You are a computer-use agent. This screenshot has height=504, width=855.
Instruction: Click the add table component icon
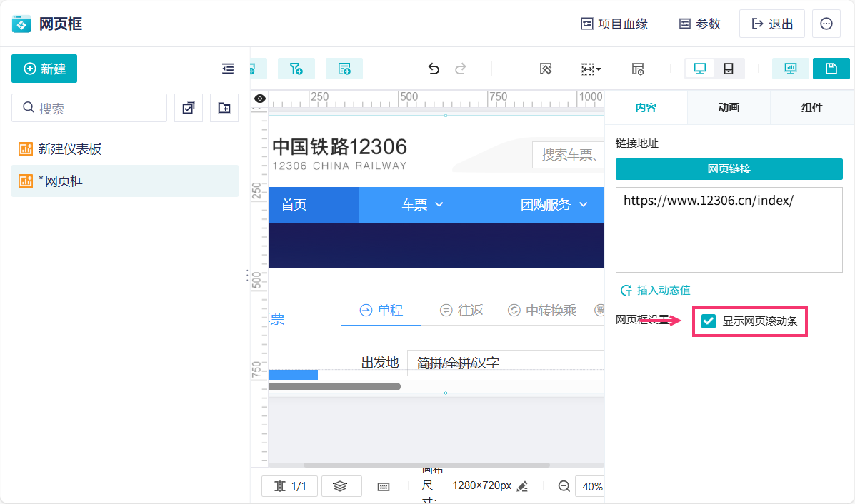pos(344,69)
